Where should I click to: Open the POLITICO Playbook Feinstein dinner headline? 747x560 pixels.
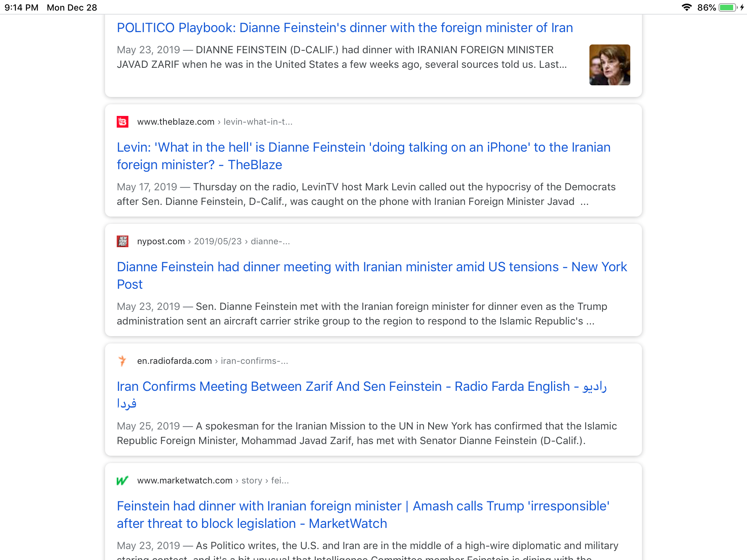click(x=345, y=28)
